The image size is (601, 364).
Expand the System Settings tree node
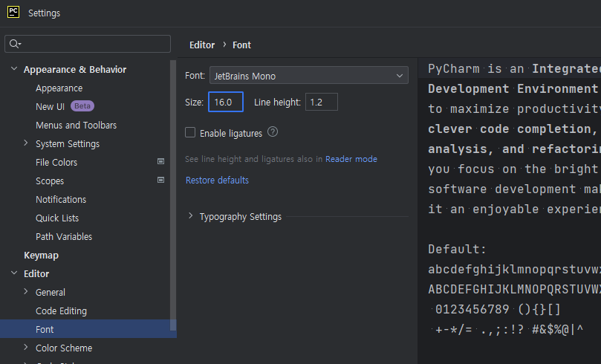pyautogui.click(x=27, y=143)
